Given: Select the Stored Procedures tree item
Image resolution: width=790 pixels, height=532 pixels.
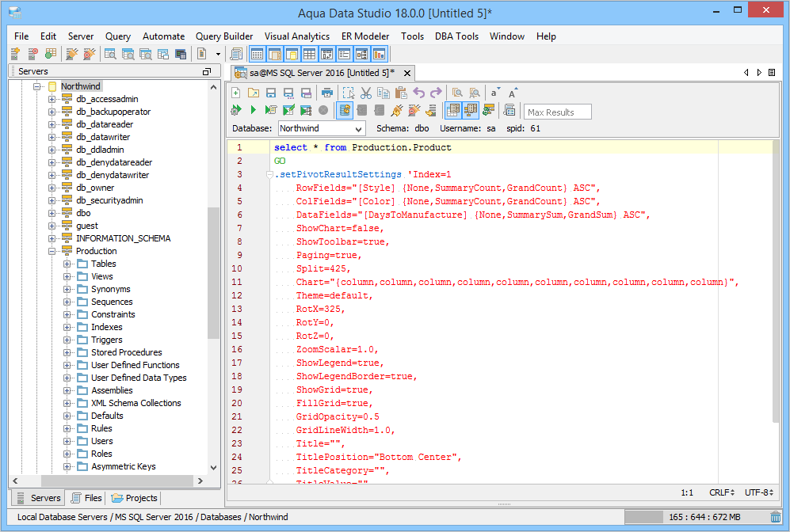Looking at the screenshot, I should coord(126,352).
